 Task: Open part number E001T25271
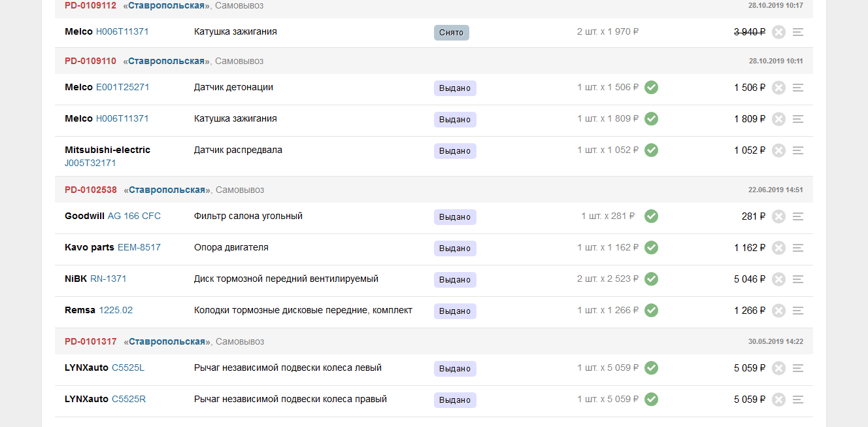pyautogui.click(x=122, y=87)
